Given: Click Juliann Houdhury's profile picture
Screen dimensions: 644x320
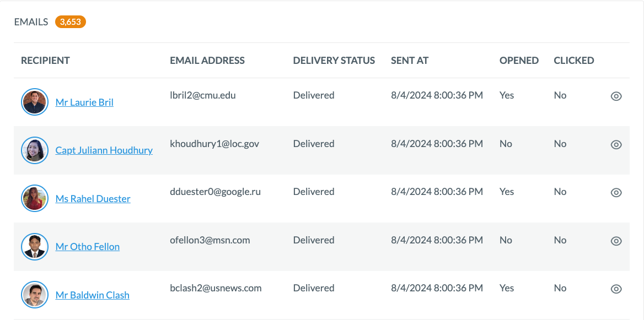Looking at the screenshot, I should (35, 150).
